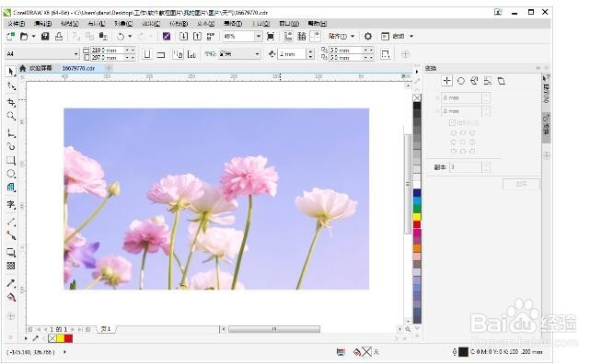Viewport: 613px width, 364px height.
Task: Switch to the 欢迎屏幕 tab
Action: click(x=40, y=68)
